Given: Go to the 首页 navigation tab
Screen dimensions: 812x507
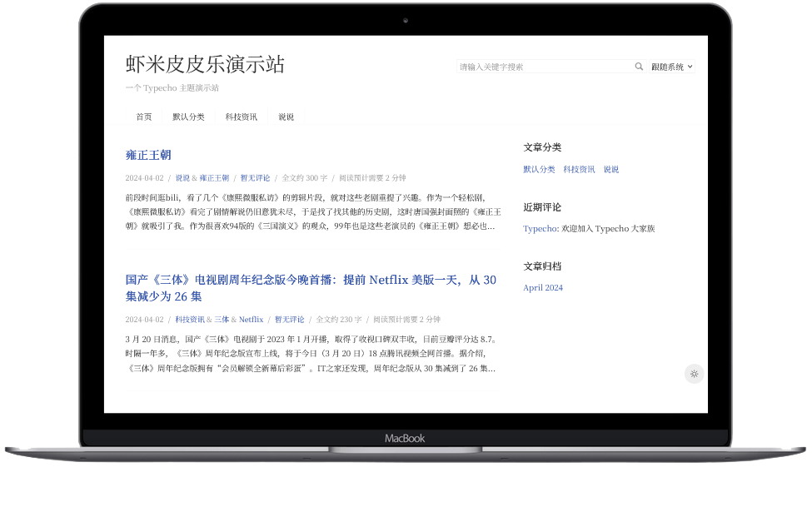Looking at the screenshot, I should (143, 117).
